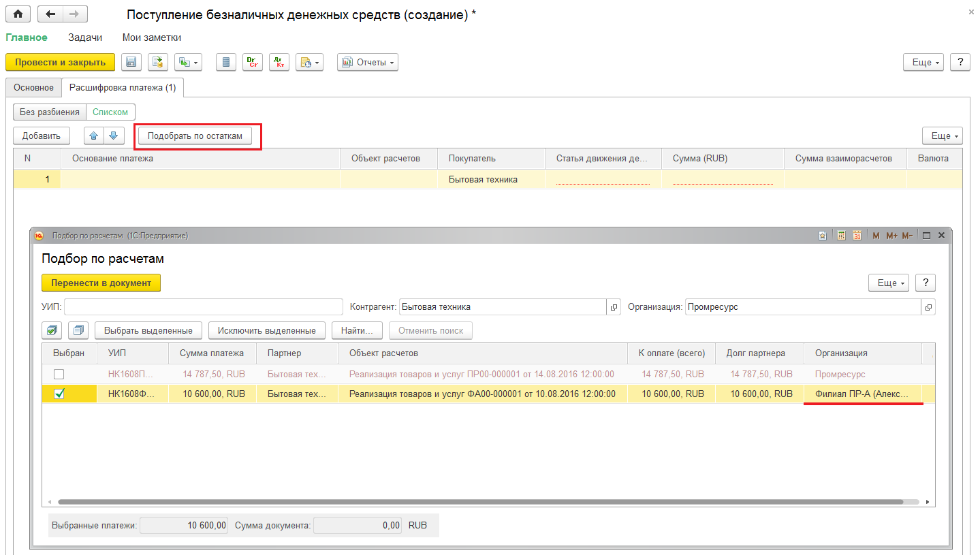980x555 pixels.
Task: Go back with the left arrow
Action: (x=50, y=14)
